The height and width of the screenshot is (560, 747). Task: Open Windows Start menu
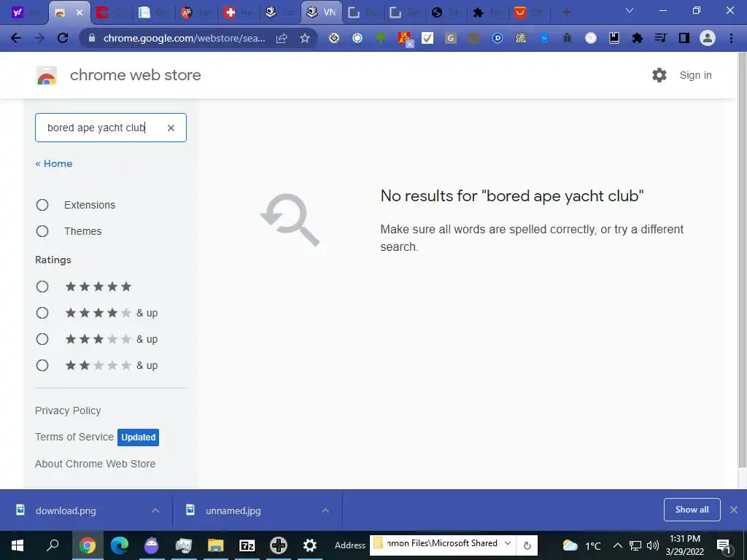click(x=18, y=545)
